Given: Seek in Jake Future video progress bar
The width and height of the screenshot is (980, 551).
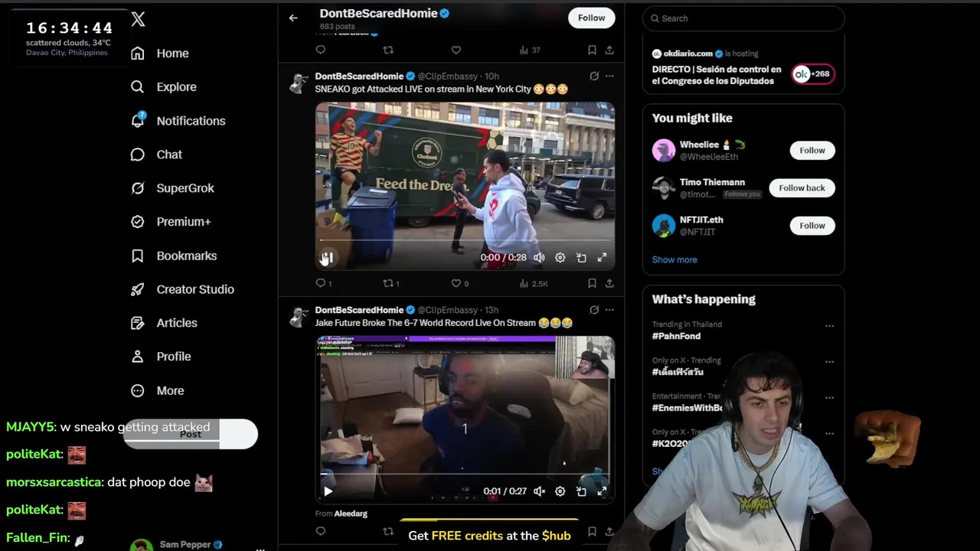Looking at the screenshot, I should point(465,474).
